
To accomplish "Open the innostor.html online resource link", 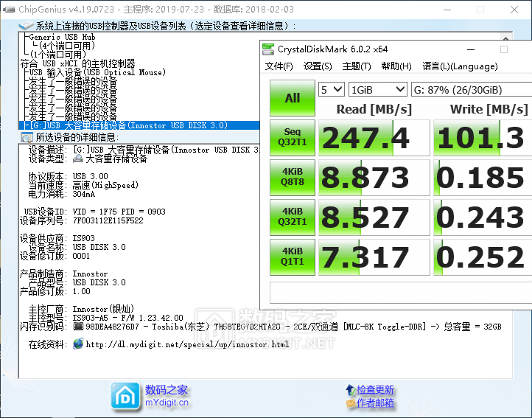I will click(187, 344).
